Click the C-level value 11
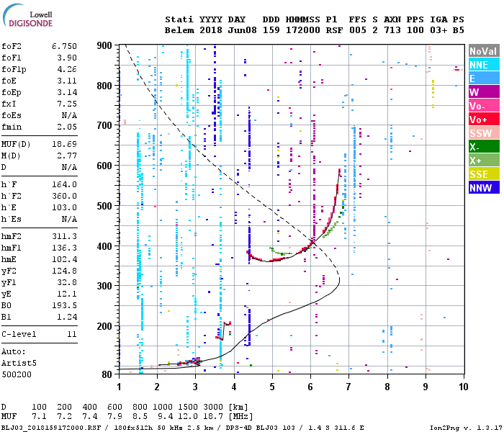 pos(72,334)
